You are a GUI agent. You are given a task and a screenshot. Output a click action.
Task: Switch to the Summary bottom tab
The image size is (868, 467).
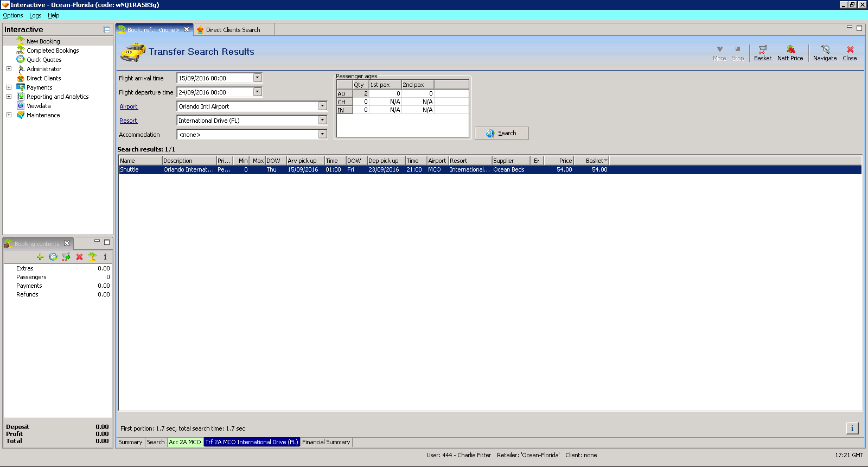point(130,442)
